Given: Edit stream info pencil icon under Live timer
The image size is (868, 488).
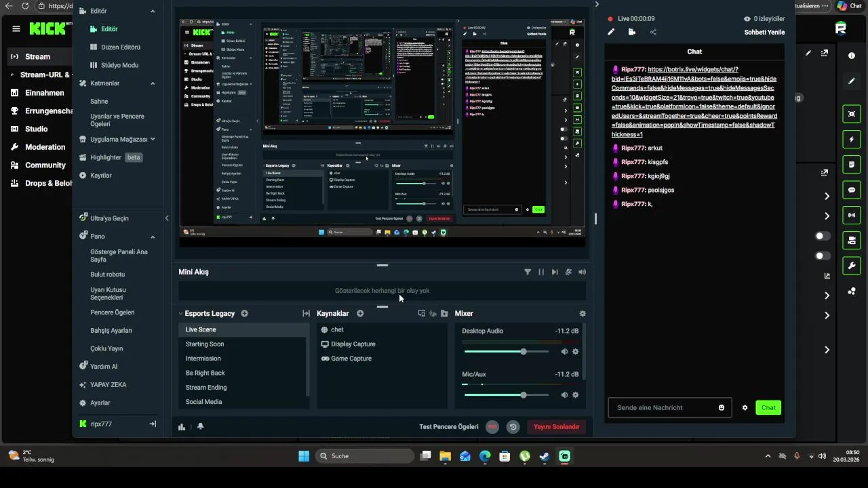Looking at the screenshot, I should click(611, 32).
